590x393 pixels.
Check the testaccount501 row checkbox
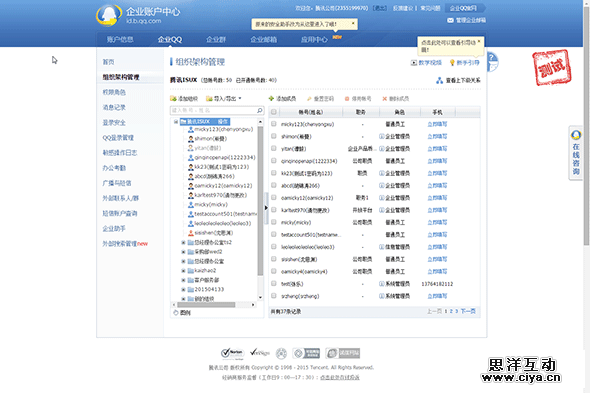point(274,235)
